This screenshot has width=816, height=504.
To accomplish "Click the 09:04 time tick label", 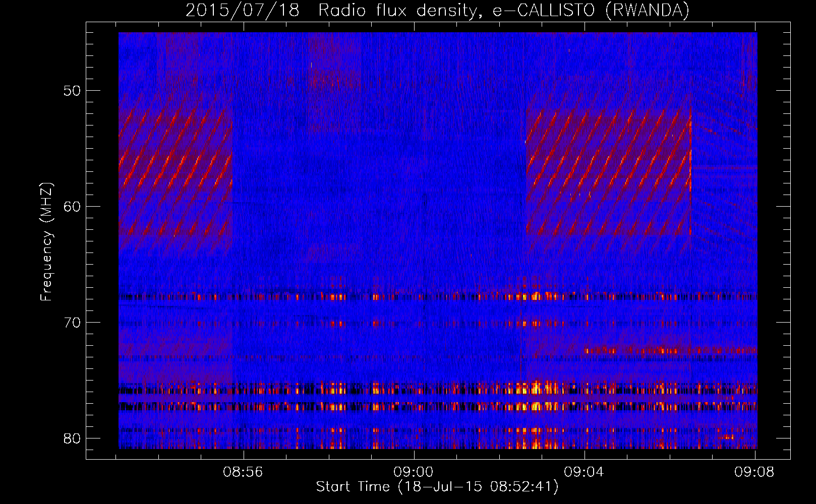I will click(x=584, y=472).
